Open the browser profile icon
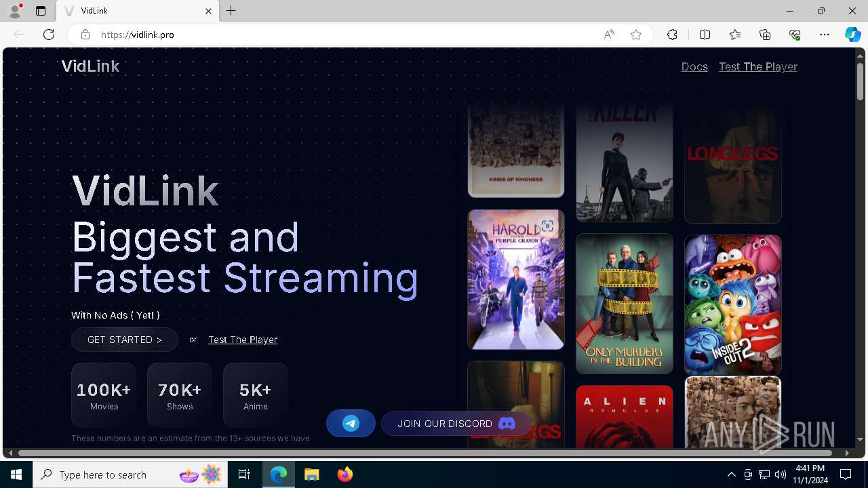 pyautogui.click(x=15, y=11)
